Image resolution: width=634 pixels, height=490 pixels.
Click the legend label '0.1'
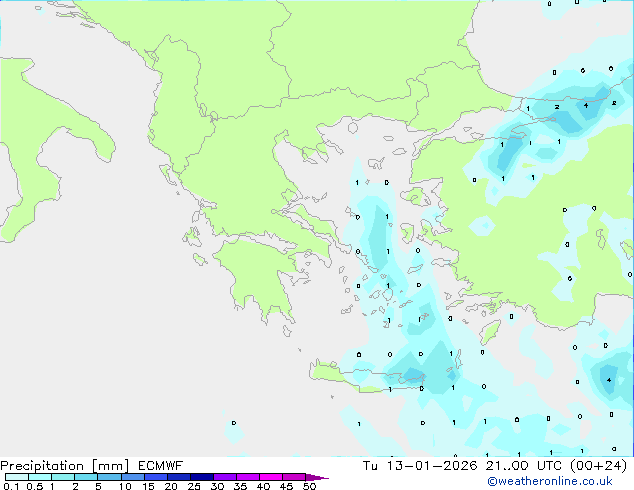click(11, 486)
